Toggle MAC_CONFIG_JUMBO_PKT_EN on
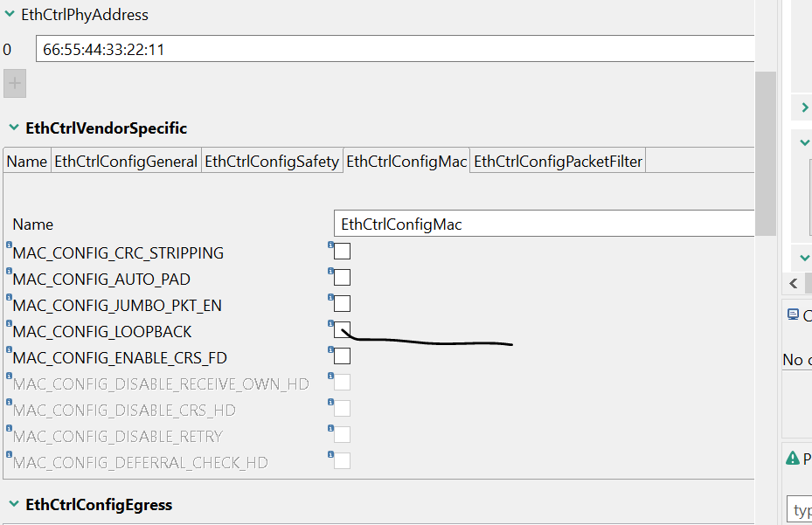The width and height of the screenshot is (812, 525). 341,303
